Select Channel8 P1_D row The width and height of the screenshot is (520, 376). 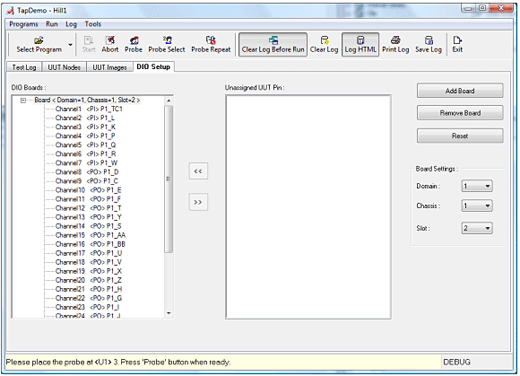tap(87, 172)
